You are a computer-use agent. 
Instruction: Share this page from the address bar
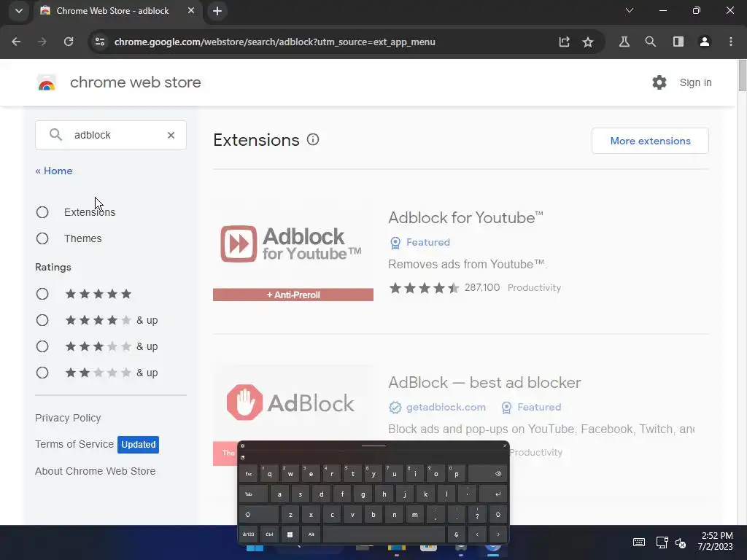pos(564,42)
